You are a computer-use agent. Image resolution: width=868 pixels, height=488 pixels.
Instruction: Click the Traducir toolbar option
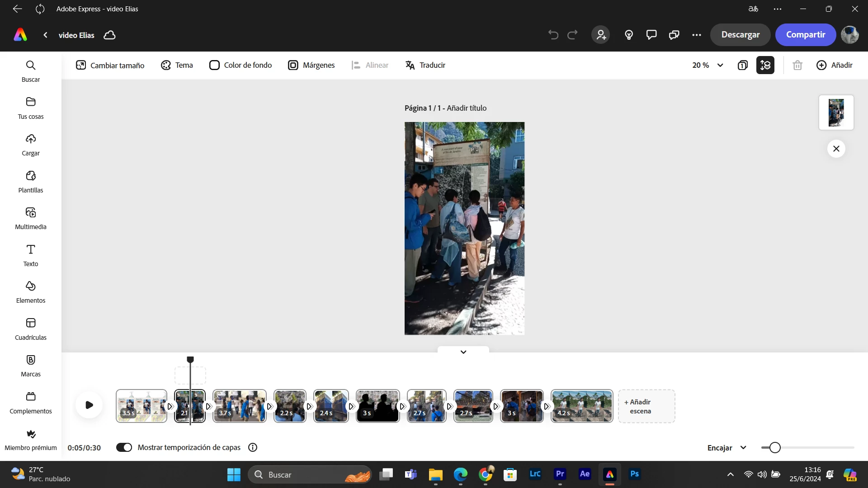(x=425, y=65)
